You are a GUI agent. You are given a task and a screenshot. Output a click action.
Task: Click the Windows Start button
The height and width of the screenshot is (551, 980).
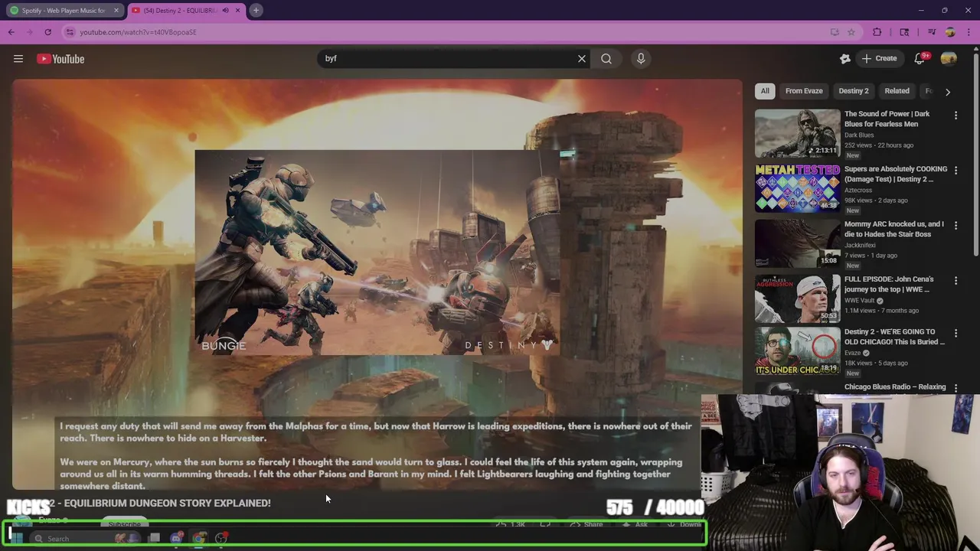click(x=16, y=539)
